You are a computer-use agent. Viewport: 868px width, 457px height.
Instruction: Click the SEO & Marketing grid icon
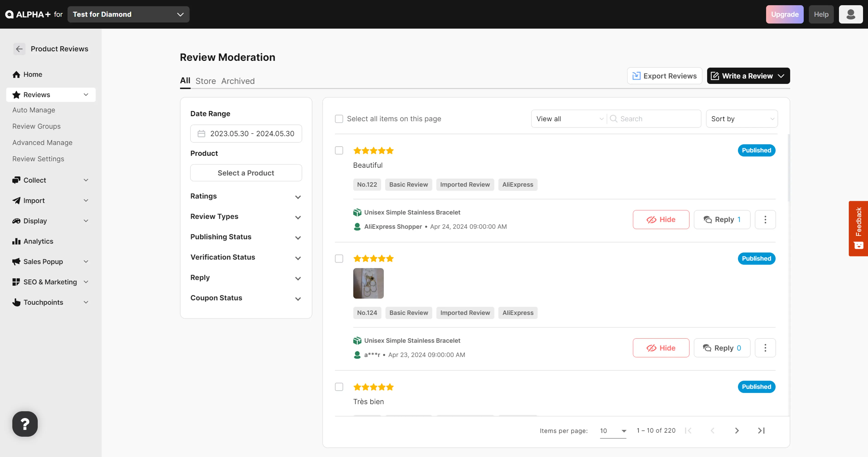[x=16, y=282]
